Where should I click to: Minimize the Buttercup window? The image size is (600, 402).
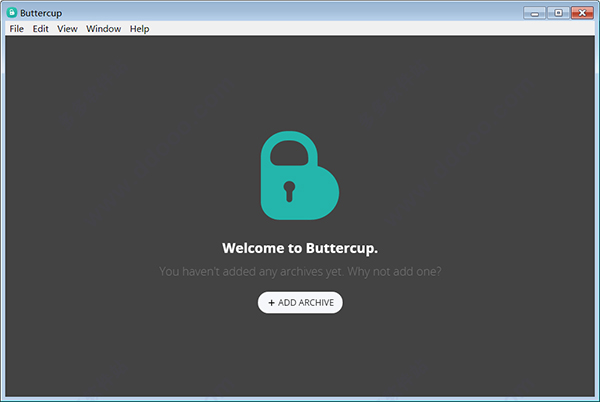click(x=535, y=13)
